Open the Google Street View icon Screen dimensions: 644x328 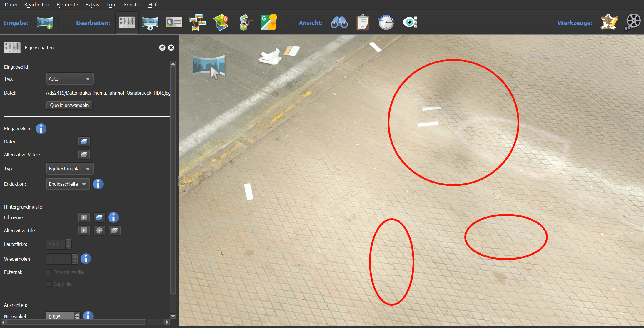(269, 22)
